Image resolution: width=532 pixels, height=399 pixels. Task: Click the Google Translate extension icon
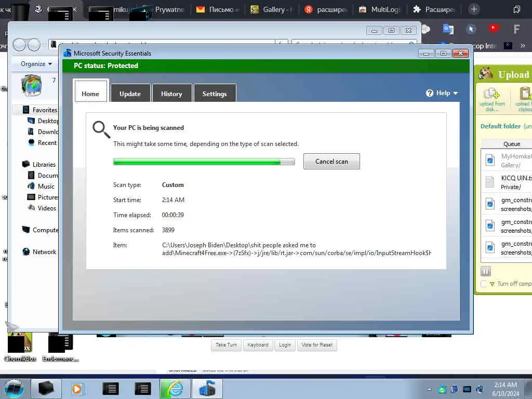pyautogui.click(x=448, y=29)
